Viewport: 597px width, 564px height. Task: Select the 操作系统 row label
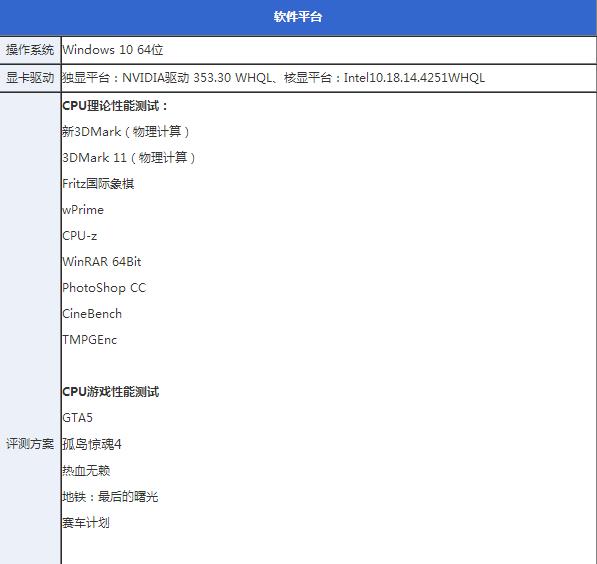[30, 50]
